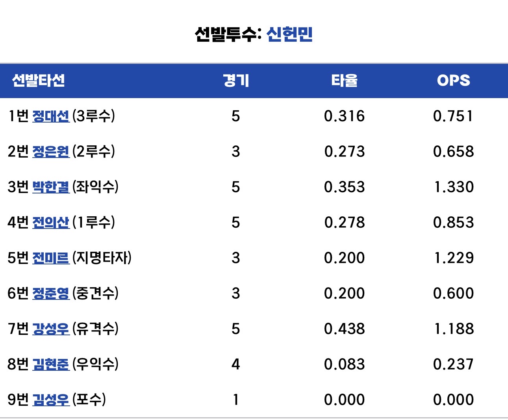Image resolution: width=508 pixels, height=420 pixels.
Task: Click 정대선's batting average 0.316
Action: (x=344, y=116)
